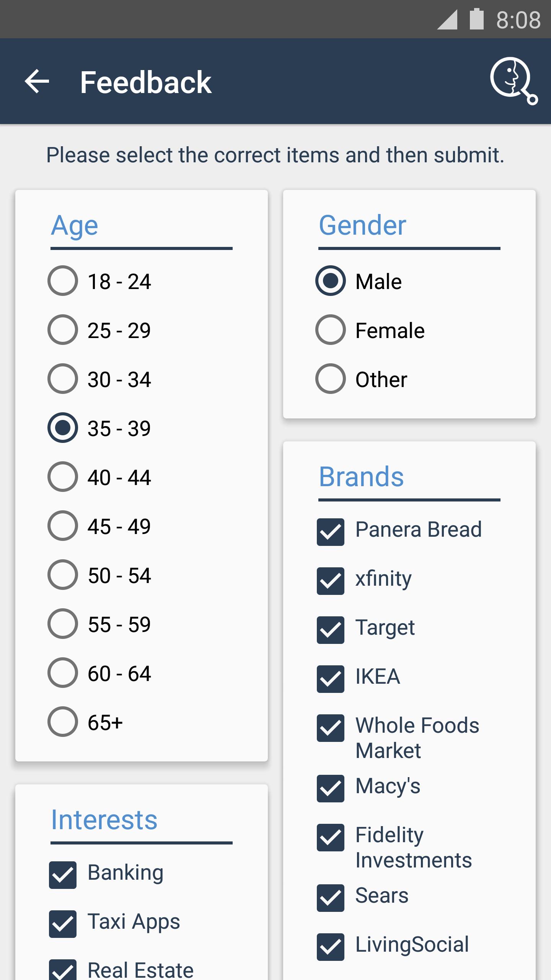Toggle the Macy's brand checkbox
The width and height of the screenshot is (551, 980).
click(x=330, y=787)
